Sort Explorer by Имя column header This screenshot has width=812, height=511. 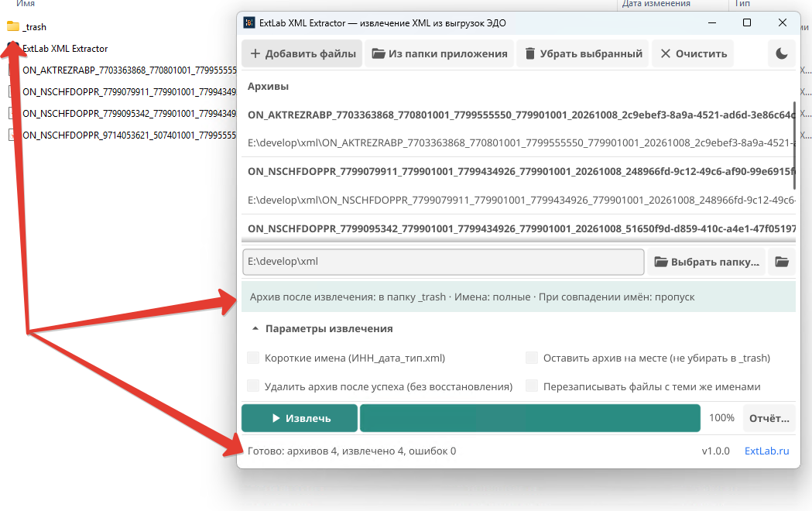(26, 4)
